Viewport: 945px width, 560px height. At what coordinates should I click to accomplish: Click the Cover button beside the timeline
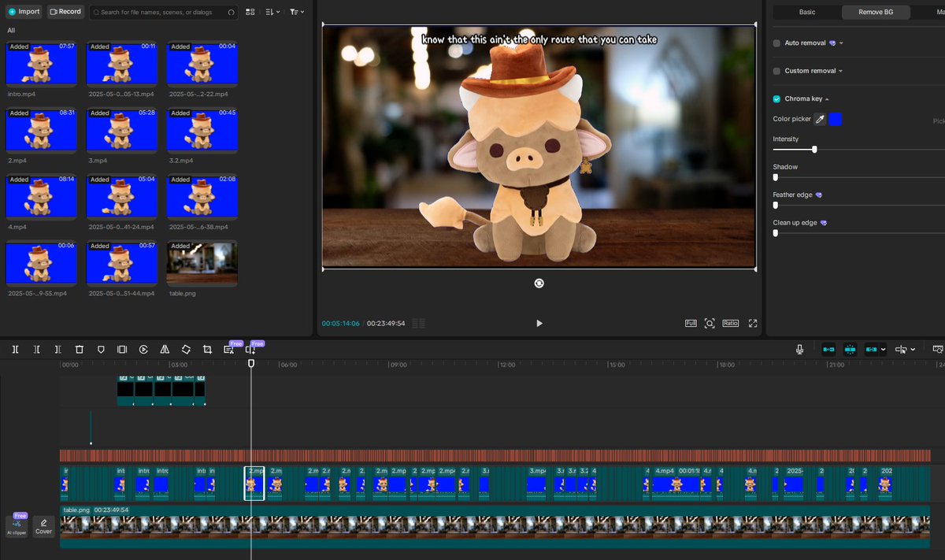coord(43,525)
